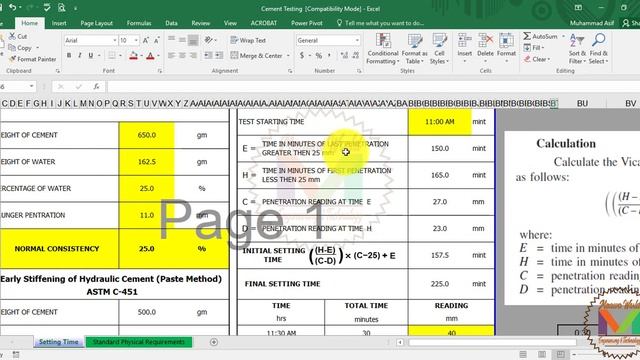
Task: Activate the Format Painter brush
Action: click(x=12, y=59)
